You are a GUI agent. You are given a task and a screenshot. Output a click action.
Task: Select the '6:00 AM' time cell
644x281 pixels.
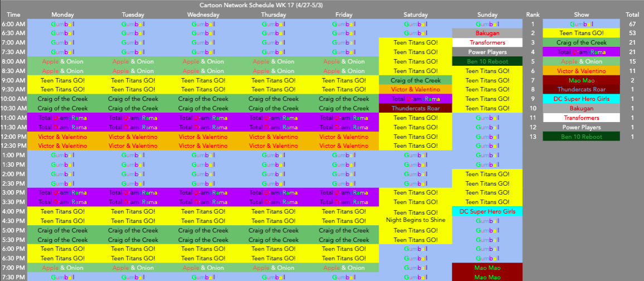pos(13,24)
